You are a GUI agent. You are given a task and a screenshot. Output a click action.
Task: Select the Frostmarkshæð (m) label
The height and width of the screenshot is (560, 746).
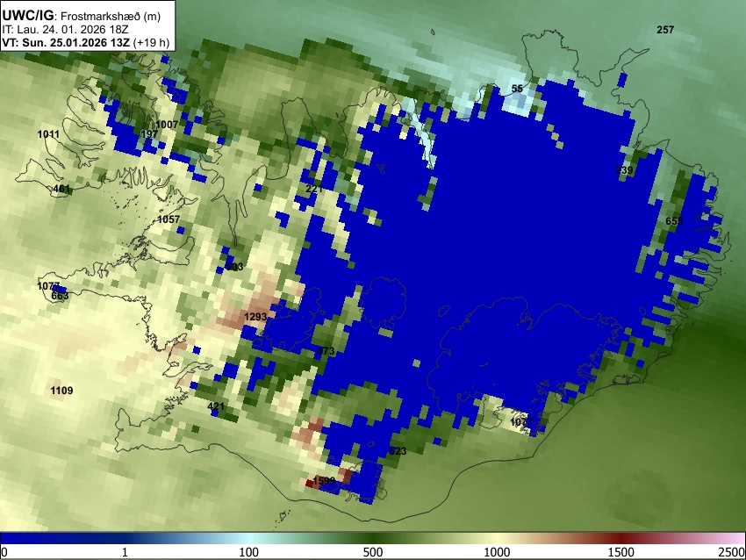click(111, 16)
